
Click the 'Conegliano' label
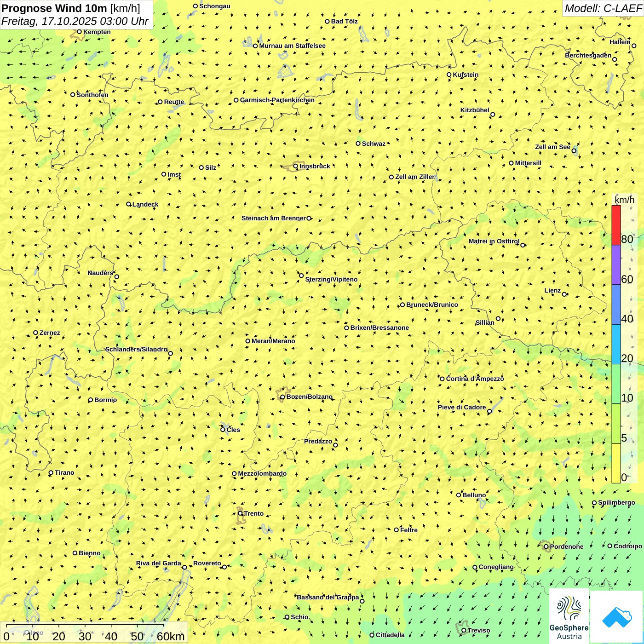(496, 567)
